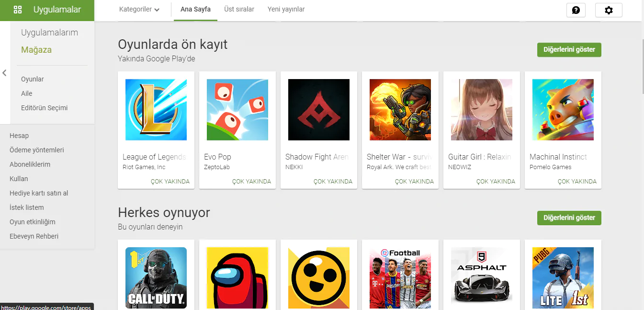
Task: Open the Hesap account link
Action: [x=19, y=136]
